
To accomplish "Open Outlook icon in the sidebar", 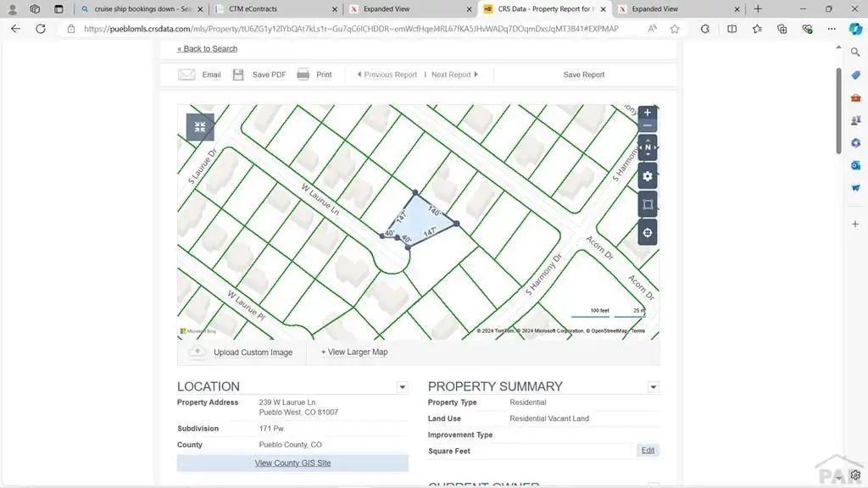I will click(855, 165).
